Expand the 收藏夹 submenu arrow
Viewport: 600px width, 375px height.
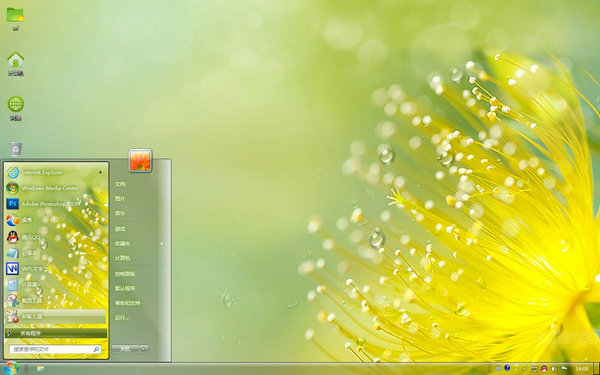[161, 243]
